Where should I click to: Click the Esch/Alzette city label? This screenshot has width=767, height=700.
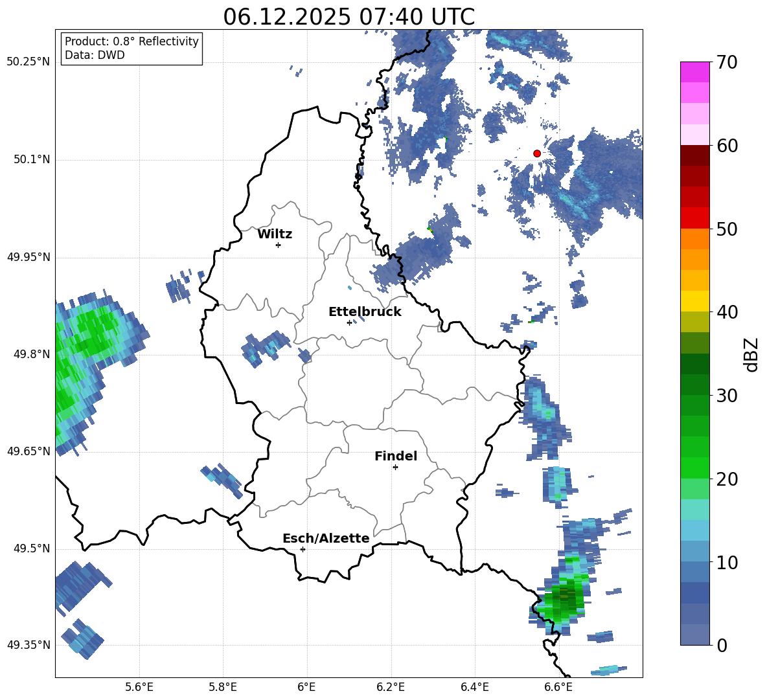(x=326, y=538)
